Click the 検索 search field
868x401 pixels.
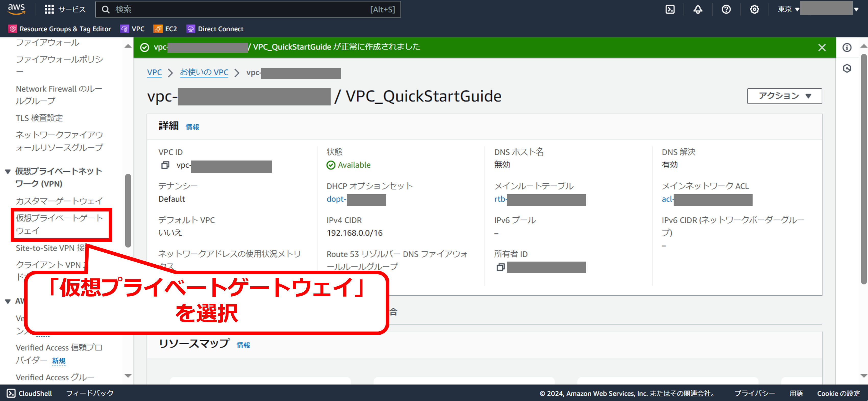pyautogui.click(x=236, y=9)
